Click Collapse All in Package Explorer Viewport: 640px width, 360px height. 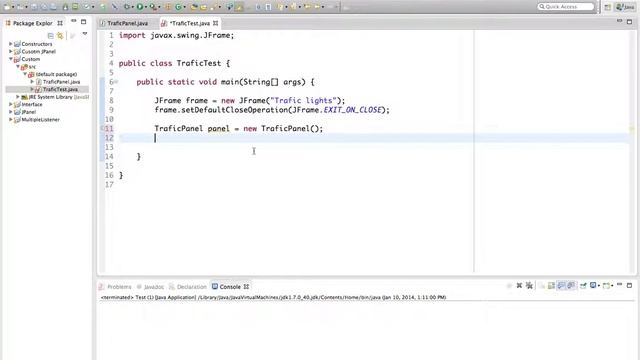click(50, 36)
